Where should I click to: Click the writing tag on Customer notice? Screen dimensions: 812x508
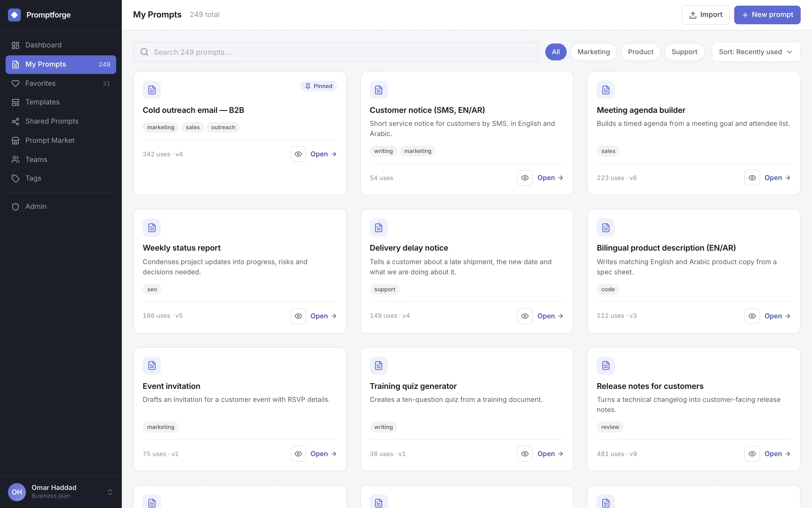coord(383,151)
